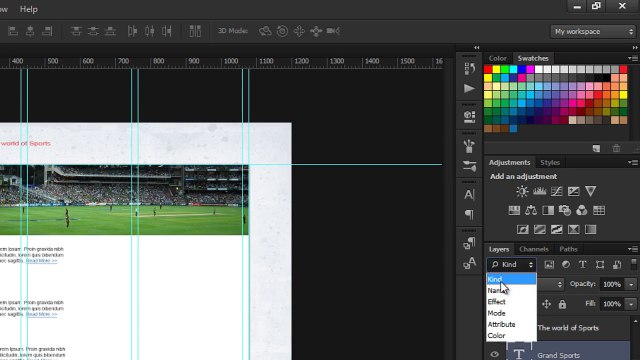
Task: Open the My workspace dropdown
Action: tap(593, 31)
